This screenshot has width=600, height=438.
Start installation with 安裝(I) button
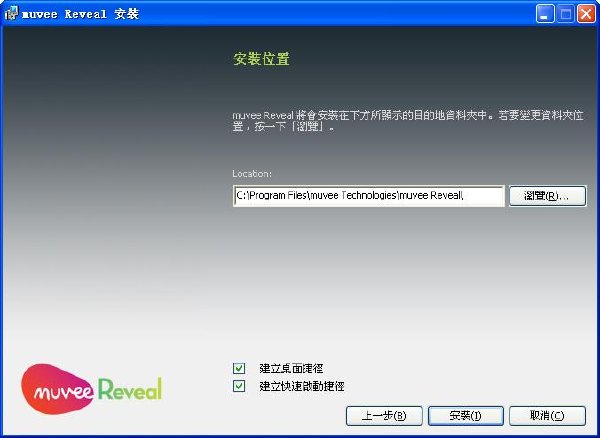(x=466, y=415)
